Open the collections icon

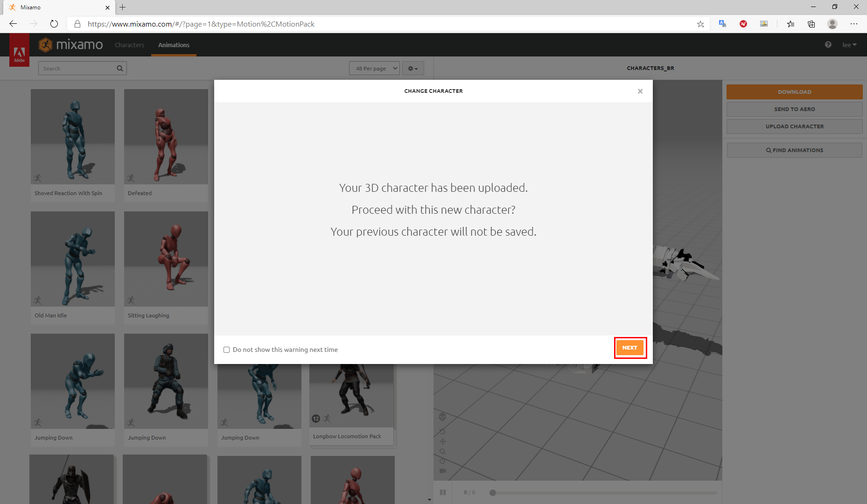tap(811, 24)
